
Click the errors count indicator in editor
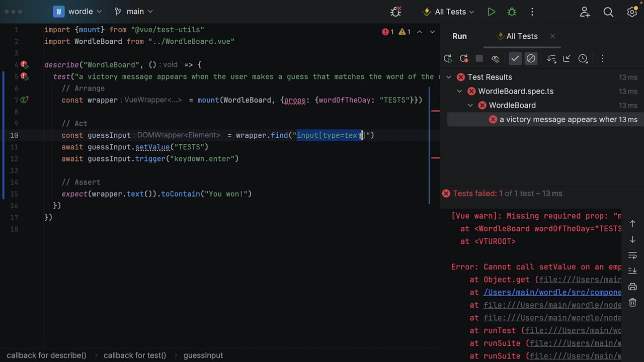[388, 32]
